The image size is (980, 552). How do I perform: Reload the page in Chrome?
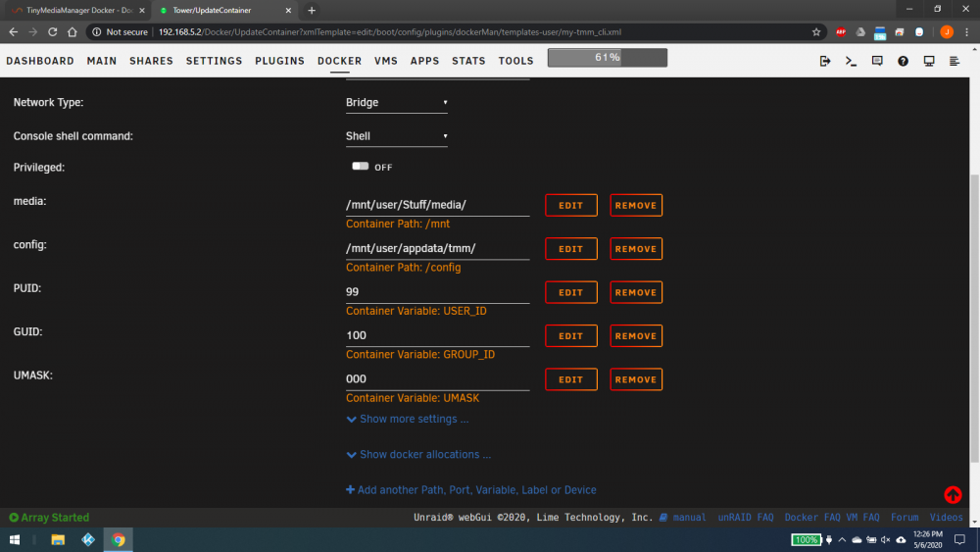tap(53, 32)
